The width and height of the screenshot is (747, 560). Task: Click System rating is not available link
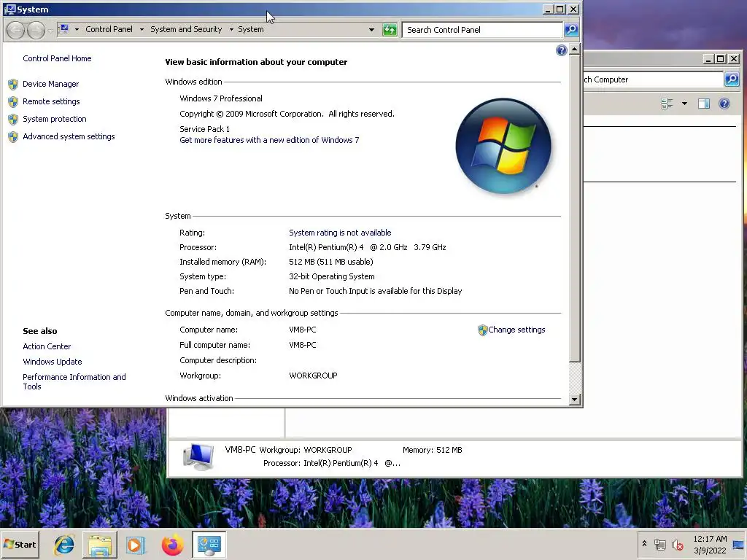340,233
